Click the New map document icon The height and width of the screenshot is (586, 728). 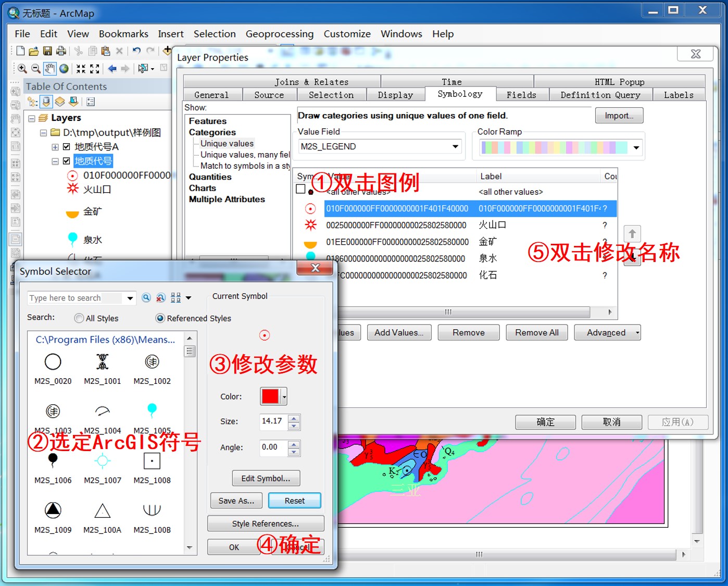point(20,51)
